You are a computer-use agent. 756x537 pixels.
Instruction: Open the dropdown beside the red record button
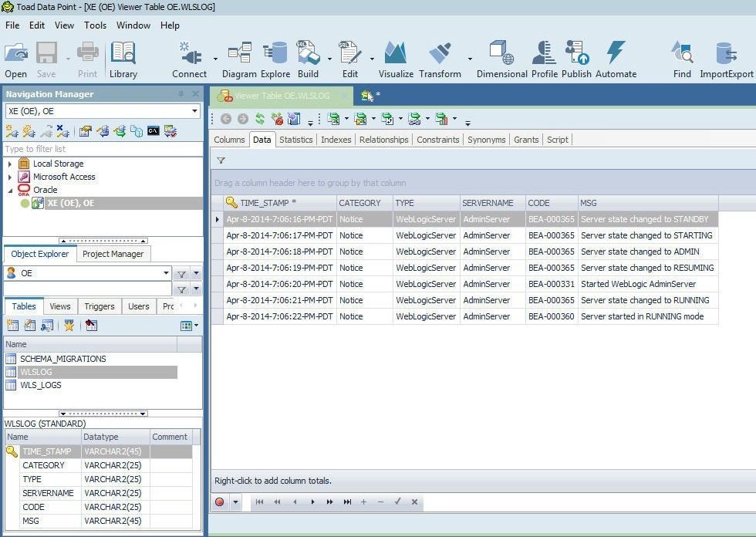[x=235, y=502]
